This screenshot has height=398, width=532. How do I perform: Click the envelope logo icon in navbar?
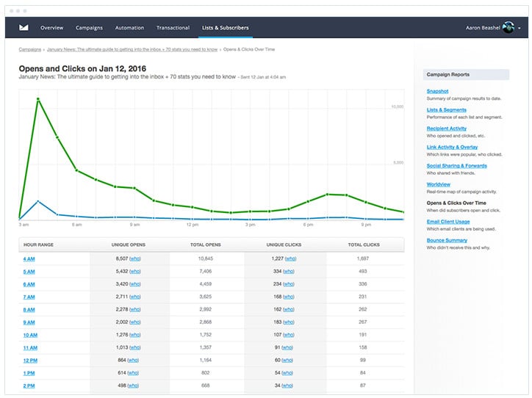24,27
